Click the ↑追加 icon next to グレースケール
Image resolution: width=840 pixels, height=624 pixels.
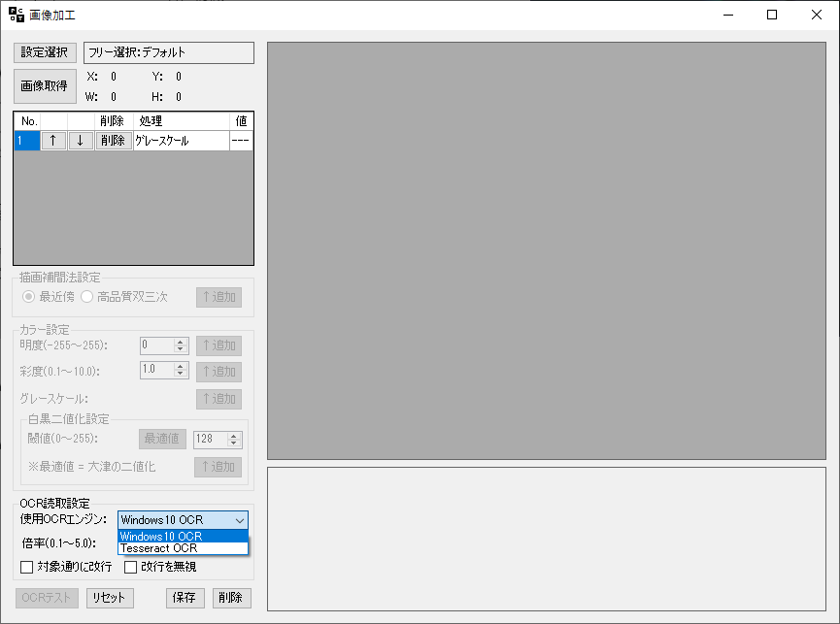click(x=218, y=399)
